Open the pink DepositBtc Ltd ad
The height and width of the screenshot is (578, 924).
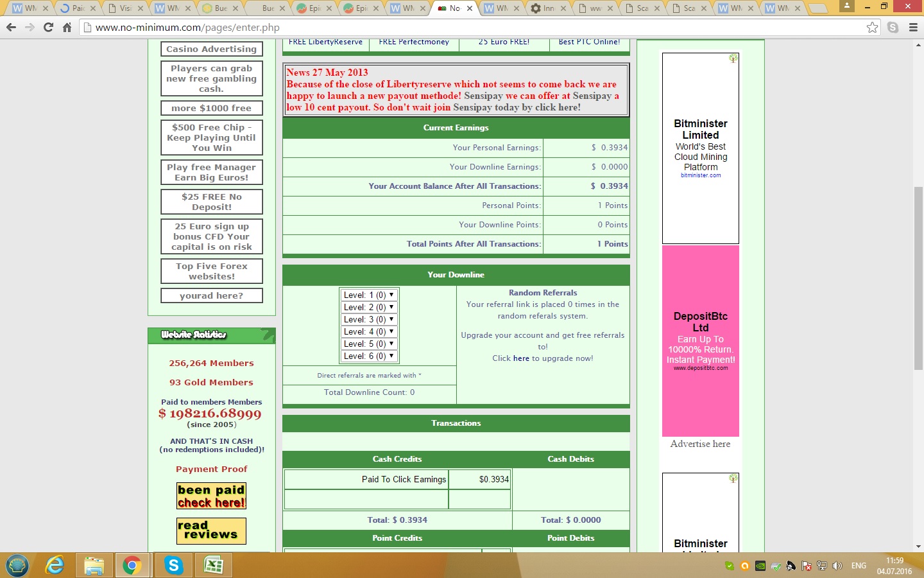tap(701, 341)
